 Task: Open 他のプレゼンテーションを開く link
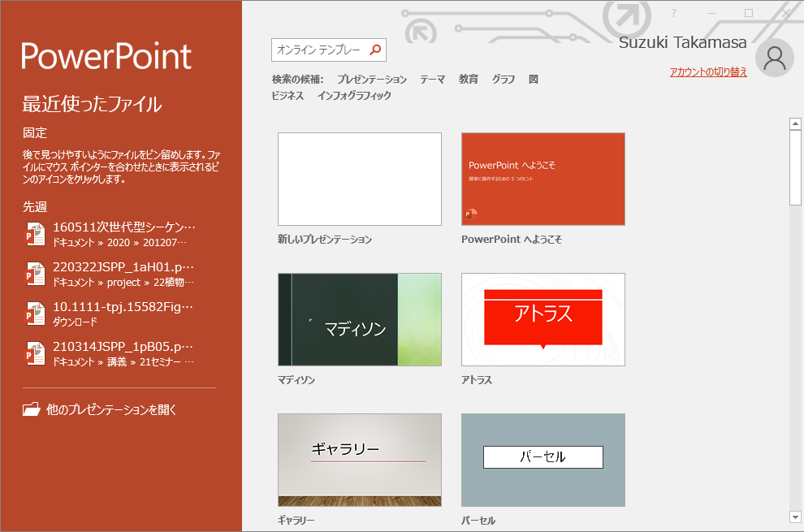tap(111, 410)
